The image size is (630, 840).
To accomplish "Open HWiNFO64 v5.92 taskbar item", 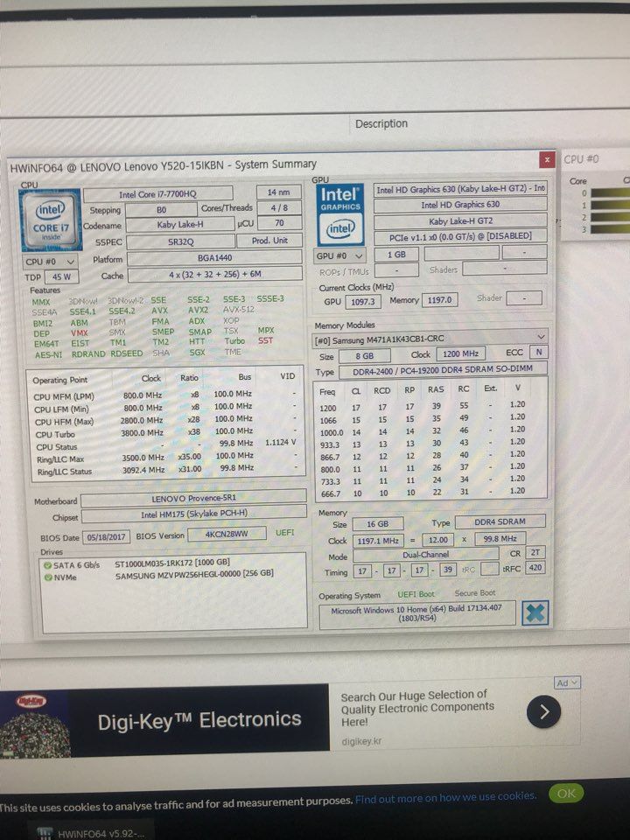I will [x=90, y=832].
